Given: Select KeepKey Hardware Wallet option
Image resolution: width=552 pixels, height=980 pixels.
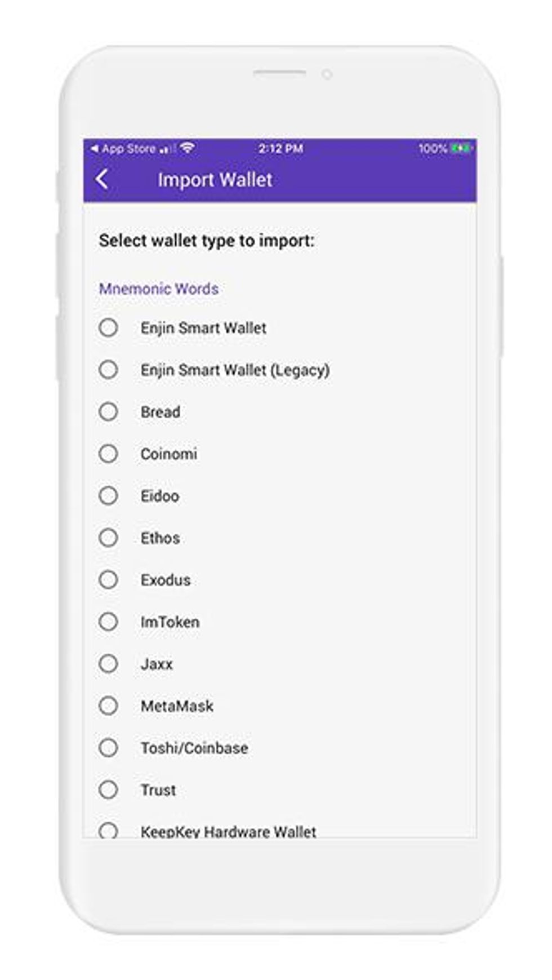Looking at the screenshot, I should tap(108, 831).
